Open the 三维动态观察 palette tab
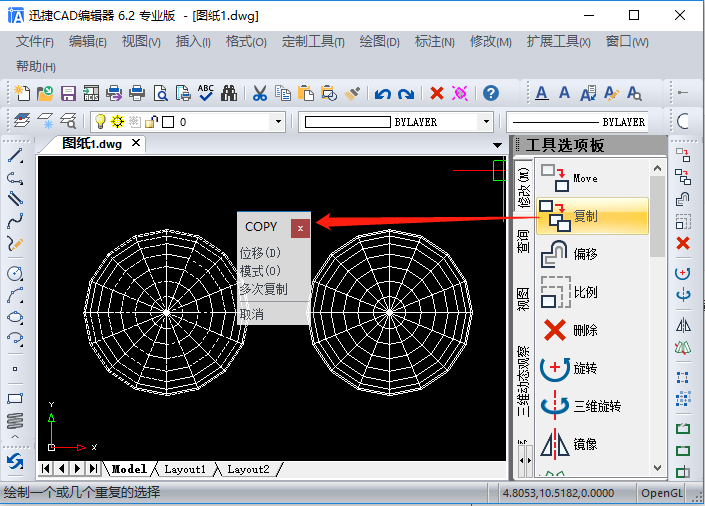Viewport: 705px width, 506px height. click(523, 381)
